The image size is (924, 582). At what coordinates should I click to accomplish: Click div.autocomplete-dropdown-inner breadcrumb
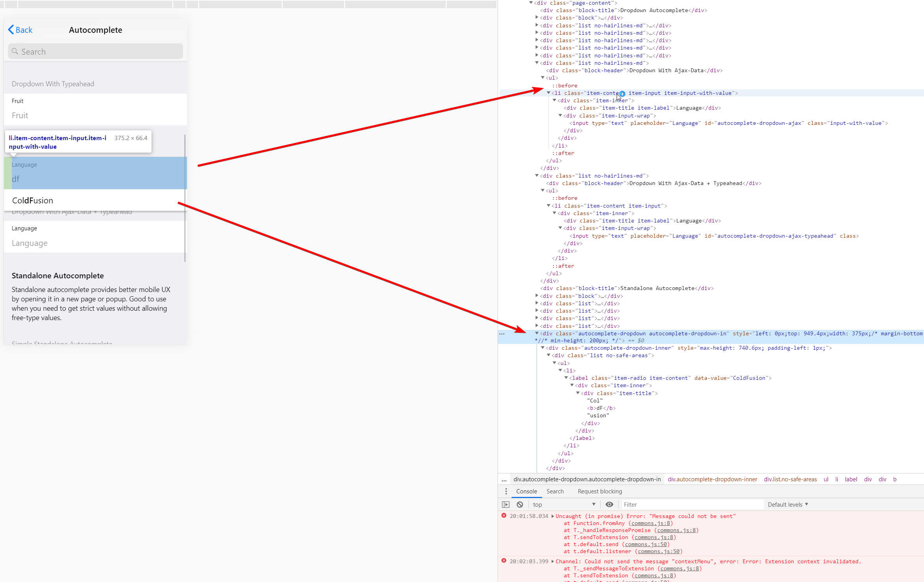coord(712,479)
